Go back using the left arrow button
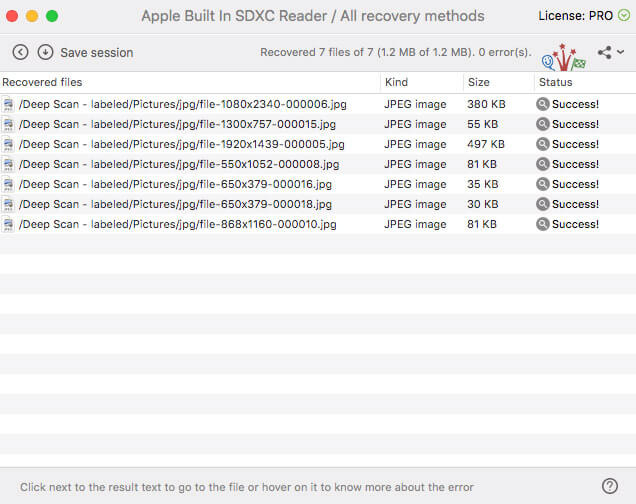 point(20,52)
